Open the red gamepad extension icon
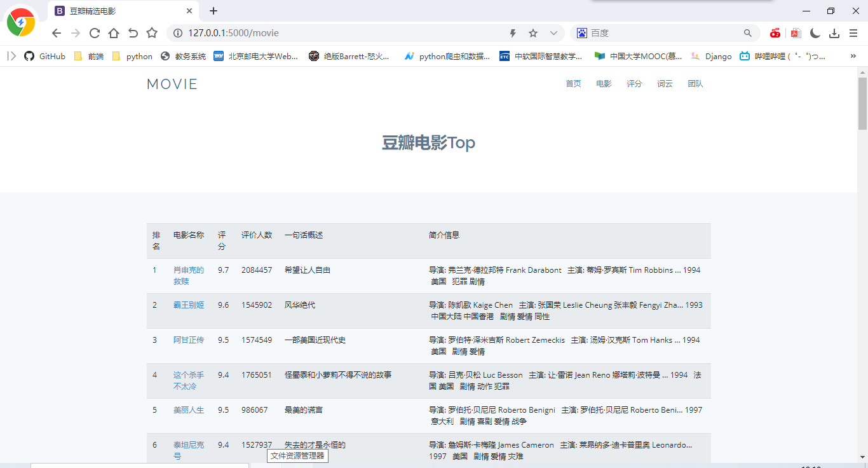Viewport: 868px width, 468px height. pyautogui.click(x=775, y=33)
